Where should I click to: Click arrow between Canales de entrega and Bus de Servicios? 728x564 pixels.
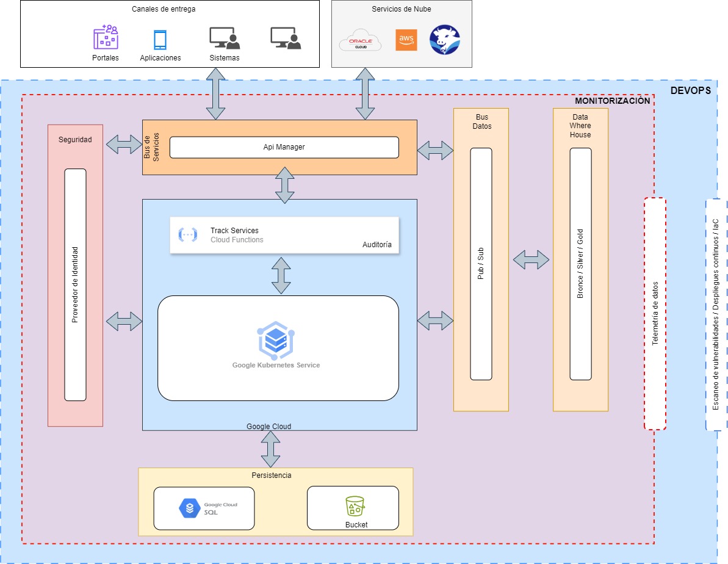216,94
